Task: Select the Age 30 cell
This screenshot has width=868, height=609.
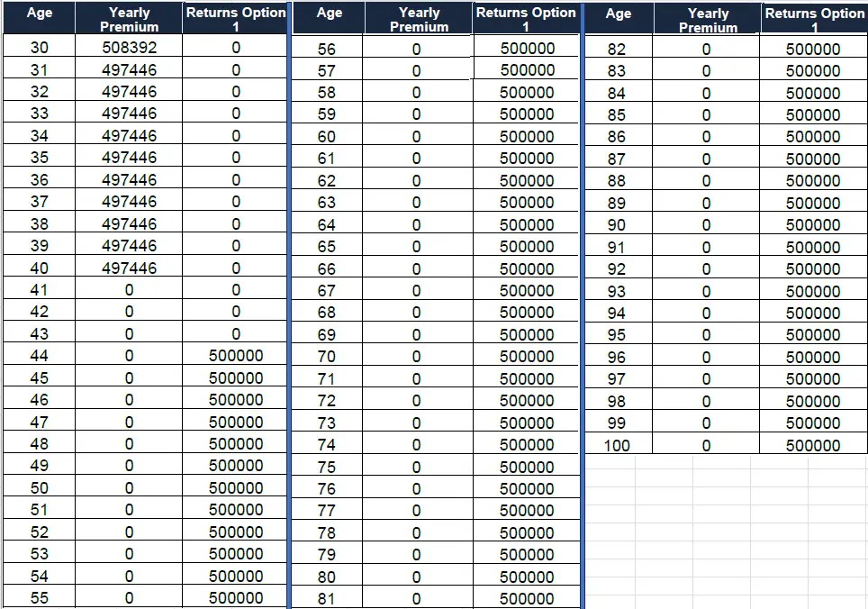Action: [40, 47]
